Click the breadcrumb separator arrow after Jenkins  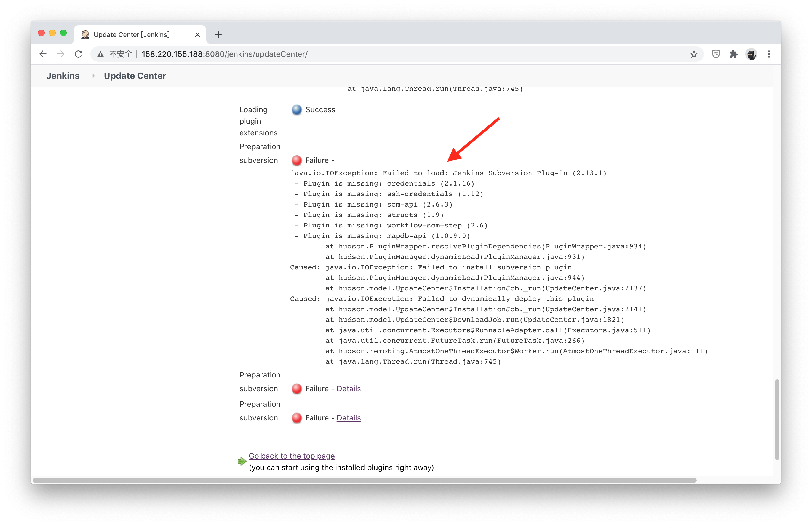[93, 76]
